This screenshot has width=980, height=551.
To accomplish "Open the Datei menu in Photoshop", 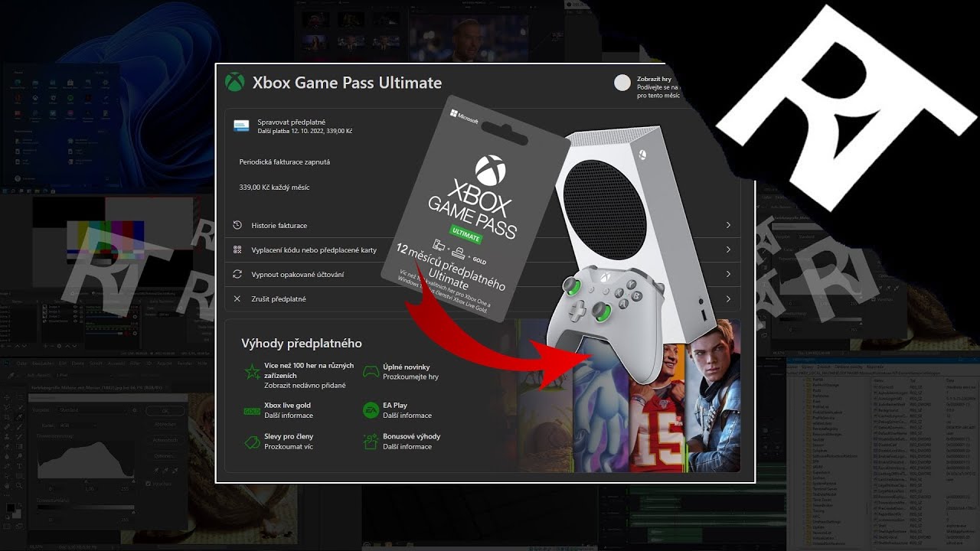I will point(22,364).
